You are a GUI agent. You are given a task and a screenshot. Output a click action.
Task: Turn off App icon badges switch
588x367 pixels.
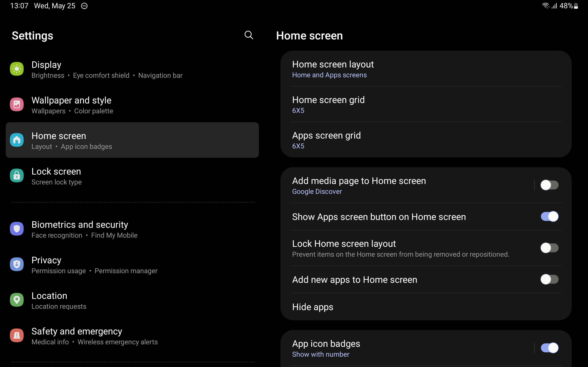point(549,348)
